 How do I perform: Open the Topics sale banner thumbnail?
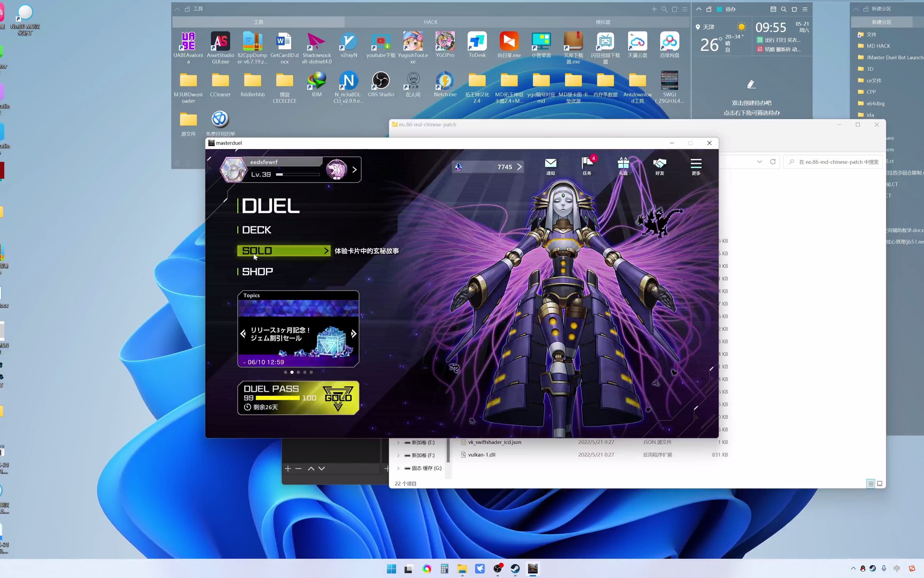tap(298, 333)
